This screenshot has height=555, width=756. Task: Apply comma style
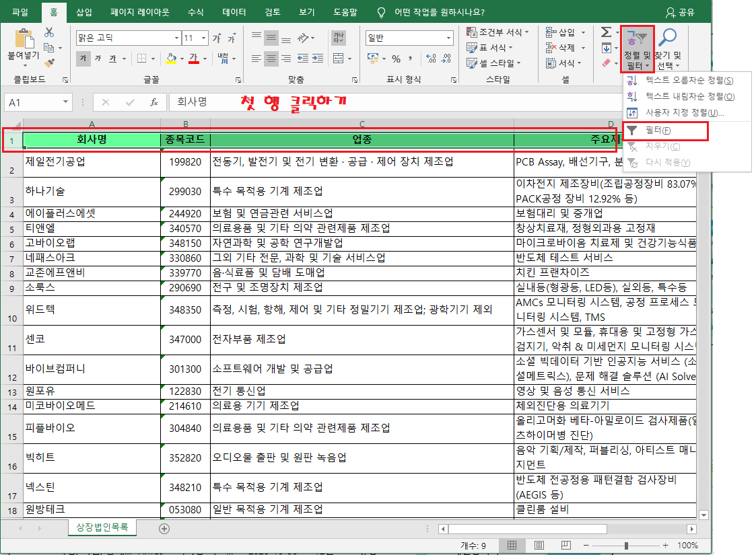click(410, 59)
